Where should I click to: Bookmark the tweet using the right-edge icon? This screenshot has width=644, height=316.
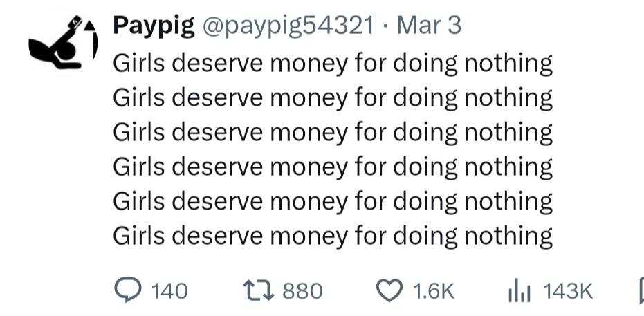641,291
